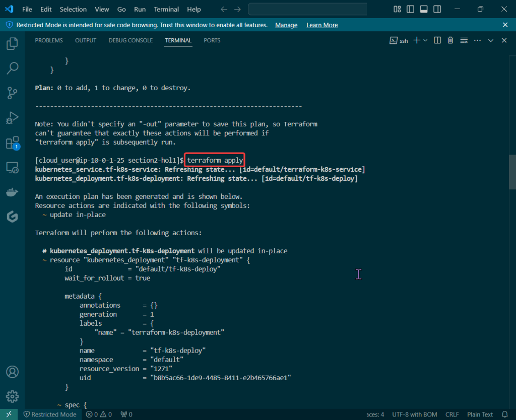Open the Source Control view
516x420 pixels.
point(12,93)
